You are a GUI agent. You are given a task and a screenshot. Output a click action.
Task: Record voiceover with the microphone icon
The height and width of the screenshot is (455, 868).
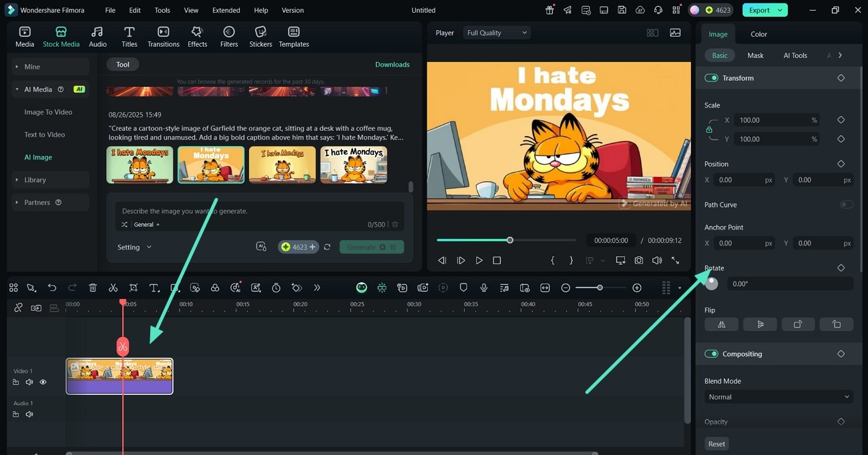click(x=483, y=288)
